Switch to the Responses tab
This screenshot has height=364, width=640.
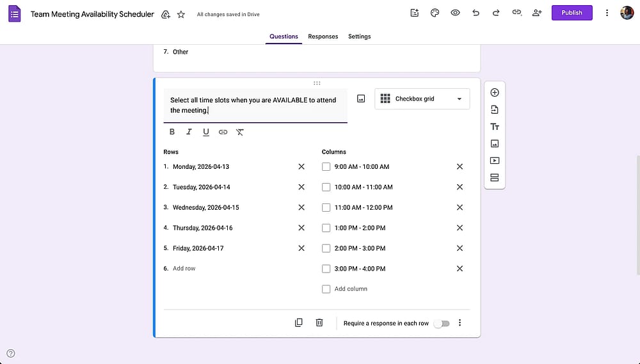[x=323, y=36]
